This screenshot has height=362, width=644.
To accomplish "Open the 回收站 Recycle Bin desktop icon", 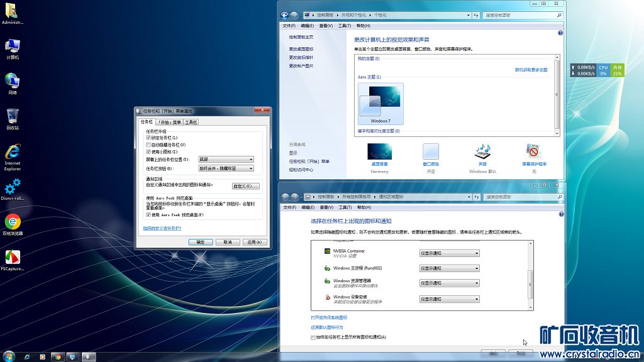I will pos(13,116).
